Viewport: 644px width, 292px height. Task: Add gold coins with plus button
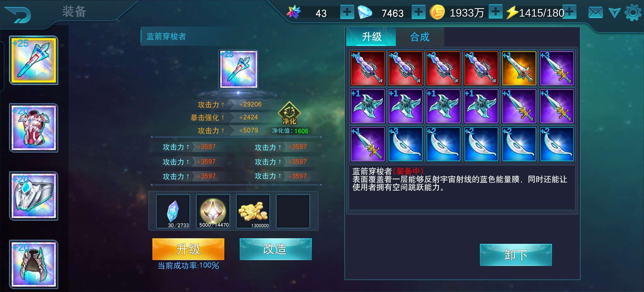click(495, 12)
